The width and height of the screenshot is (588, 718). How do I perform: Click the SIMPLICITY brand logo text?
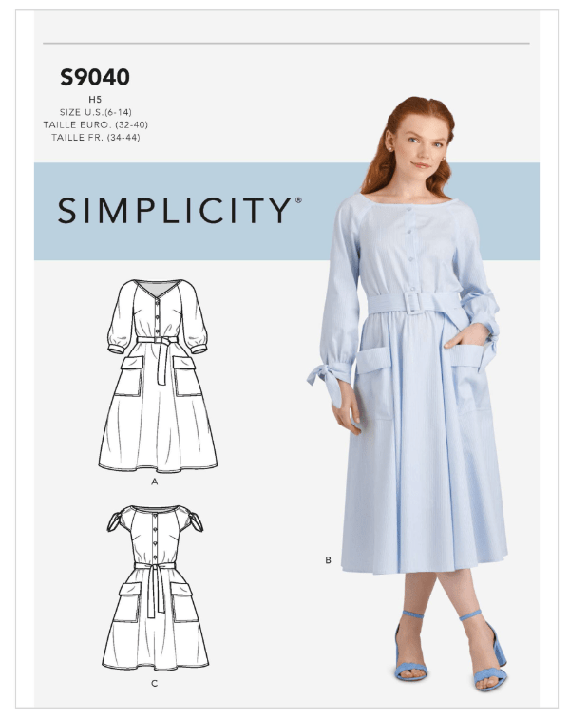[x=174, y=211]
